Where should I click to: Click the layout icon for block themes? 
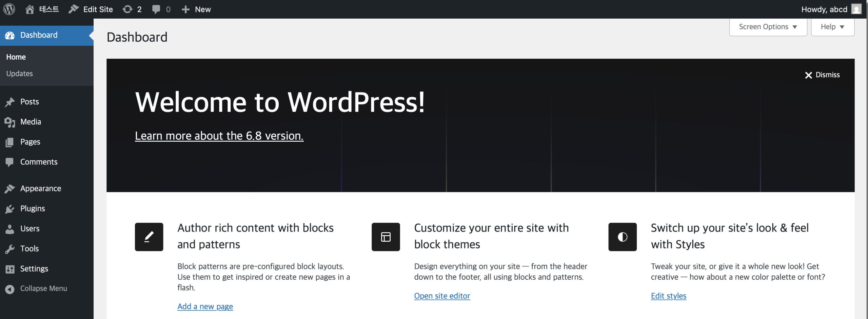tap(386, 237)
